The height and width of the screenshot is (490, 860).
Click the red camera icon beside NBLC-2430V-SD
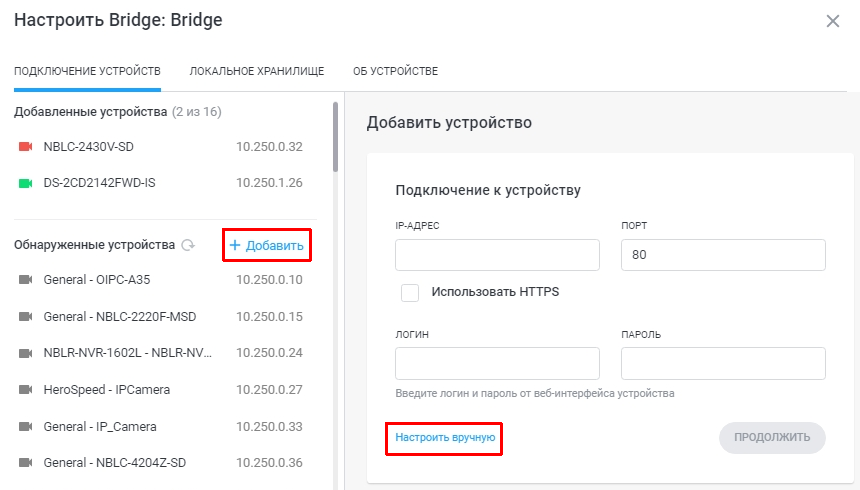(26, 147)
